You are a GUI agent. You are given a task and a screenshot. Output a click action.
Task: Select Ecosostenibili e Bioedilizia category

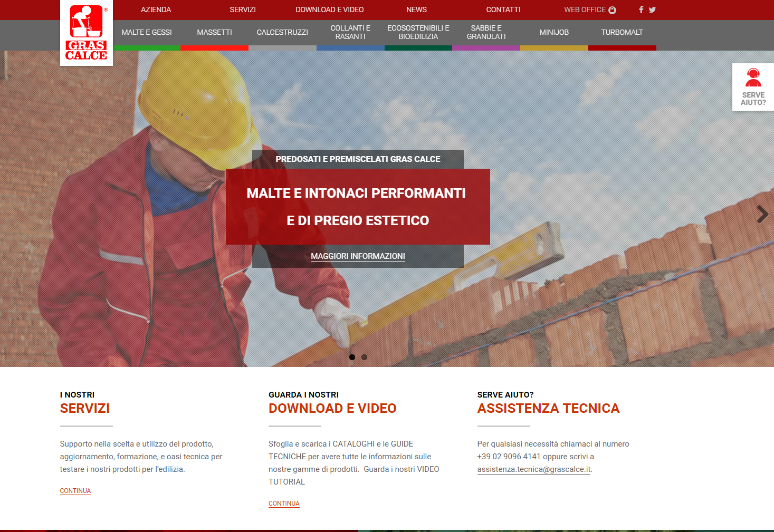pyautogui.click(x=418, y=32)
